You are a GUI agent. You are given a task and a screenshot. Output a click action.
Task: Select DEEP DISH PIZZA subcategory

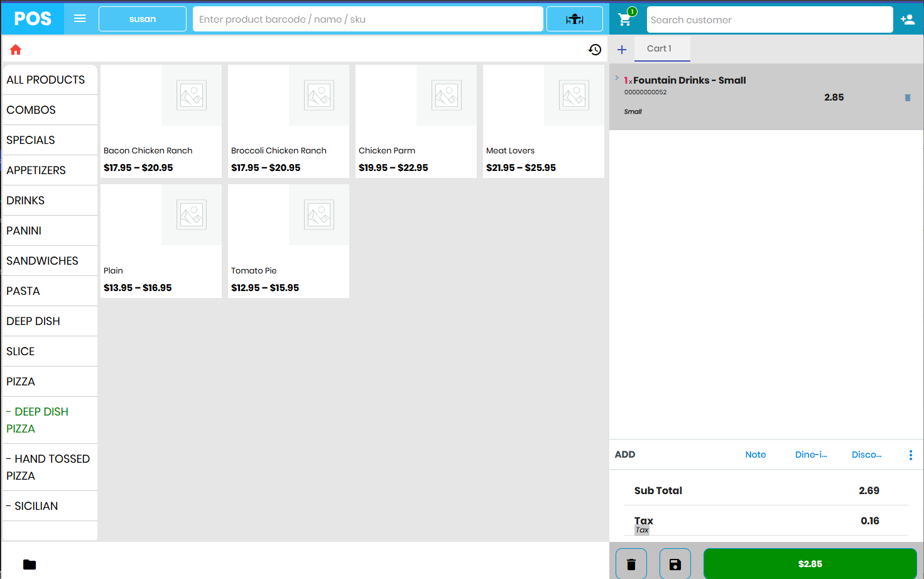point(50,420)
